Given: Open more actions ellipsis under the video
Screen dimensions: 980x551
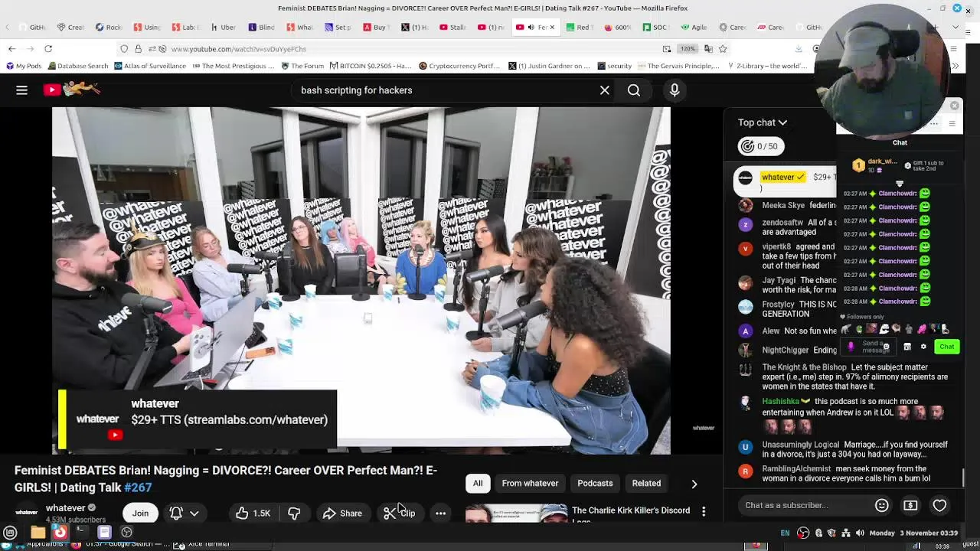Looking at the screenshot, I should pos(441,514).
